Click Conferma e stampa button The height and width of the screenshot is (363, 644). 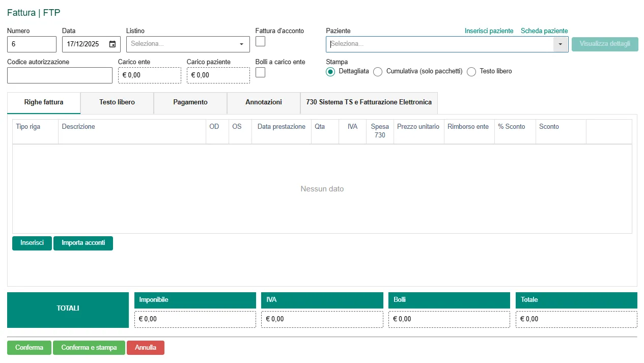click(89, 348)
